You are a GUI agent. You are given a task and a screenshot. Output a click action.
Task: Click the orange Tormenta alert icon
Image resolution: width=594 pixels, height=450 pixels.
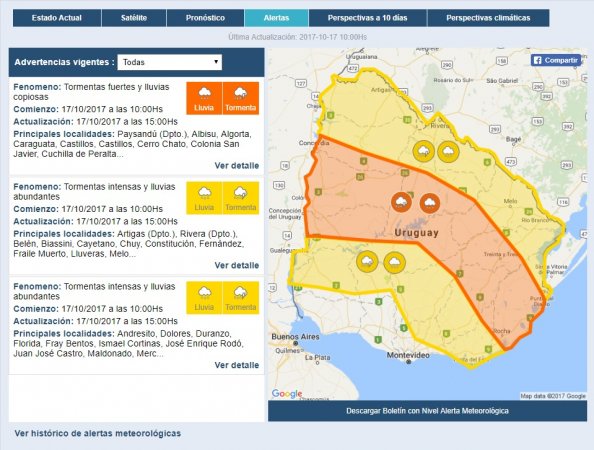coord(241,98)
